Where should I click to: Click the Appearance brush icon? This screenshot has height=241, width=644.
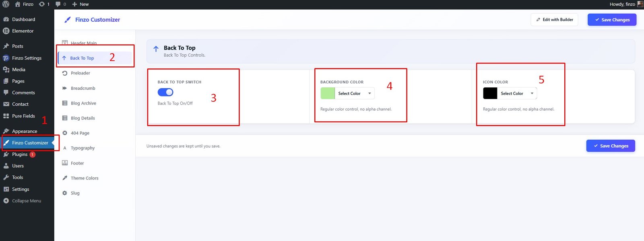pyautogui.click(x=6, y=131)
